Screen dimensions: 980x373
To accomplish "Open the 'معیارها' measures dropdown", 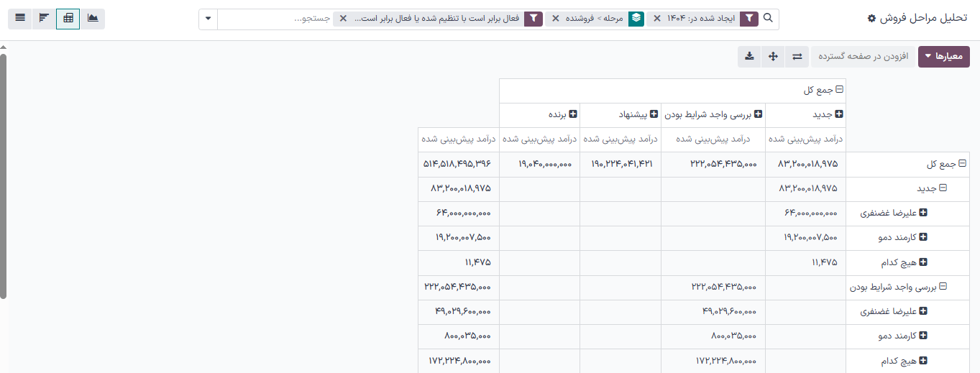I will point(944,57).
